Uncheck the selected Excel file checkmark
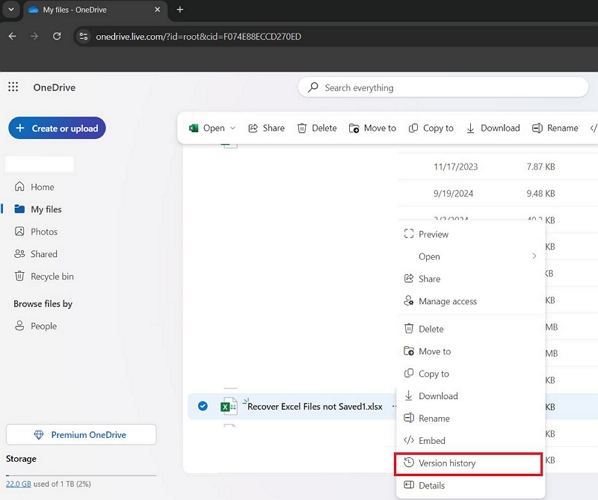This screenshot has width=598, height=500. [x=203, y=406]
